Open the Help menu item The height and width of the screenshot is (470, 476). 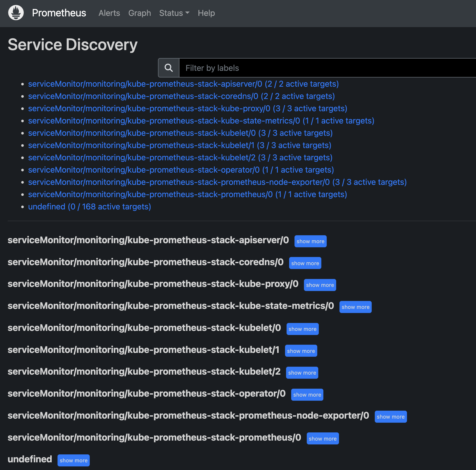pyautogui.click(x=206, y=13)
